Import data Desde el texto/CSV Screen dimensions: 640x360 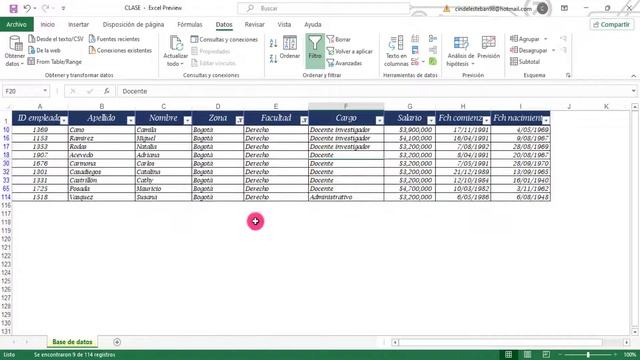coord(56,39)
